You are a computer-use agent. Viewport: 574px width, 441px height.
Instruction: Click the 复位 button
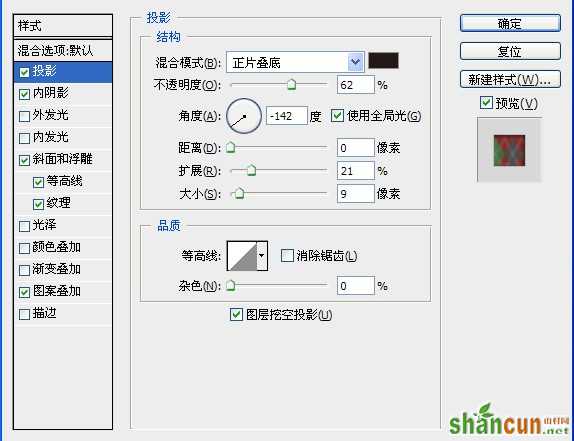tap(510, 51)
